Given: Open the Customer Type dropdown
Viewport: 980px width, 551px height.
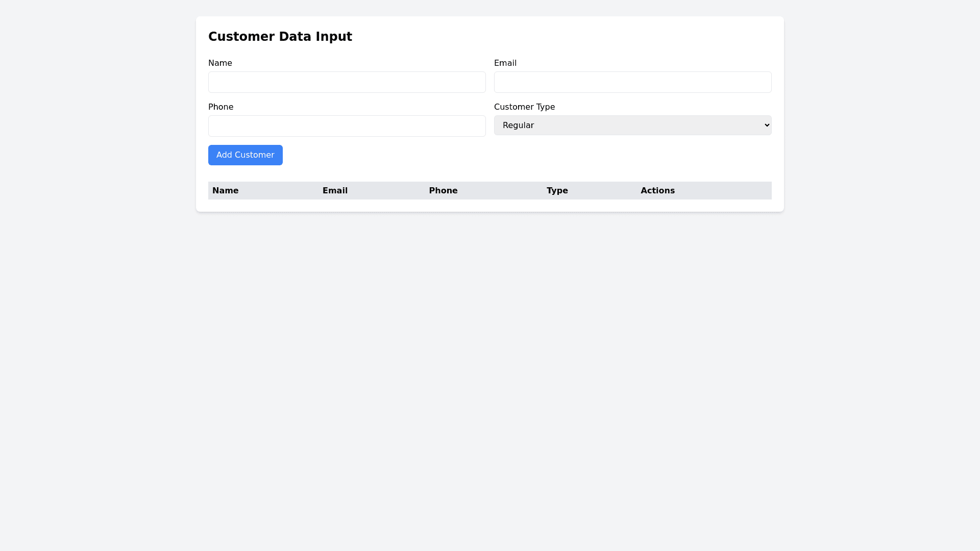Looking at the screenshot, I should point(632,125).
